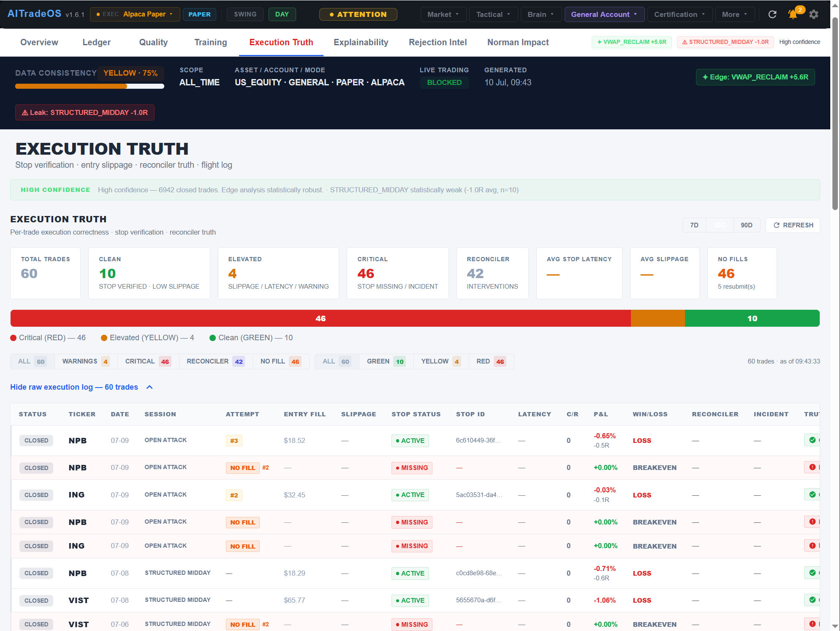Filter by RECONCILER 42
840x631 pixels.
(215, 361)
